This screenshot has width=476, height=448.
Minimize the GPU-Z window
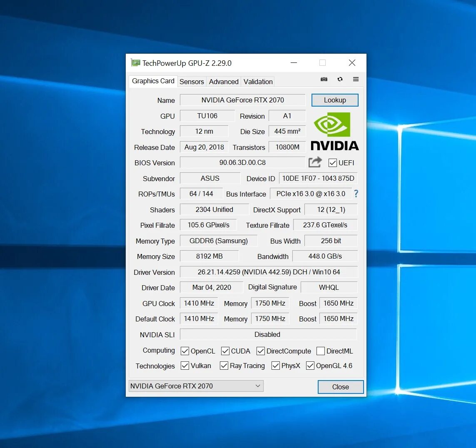coord(294,63)
